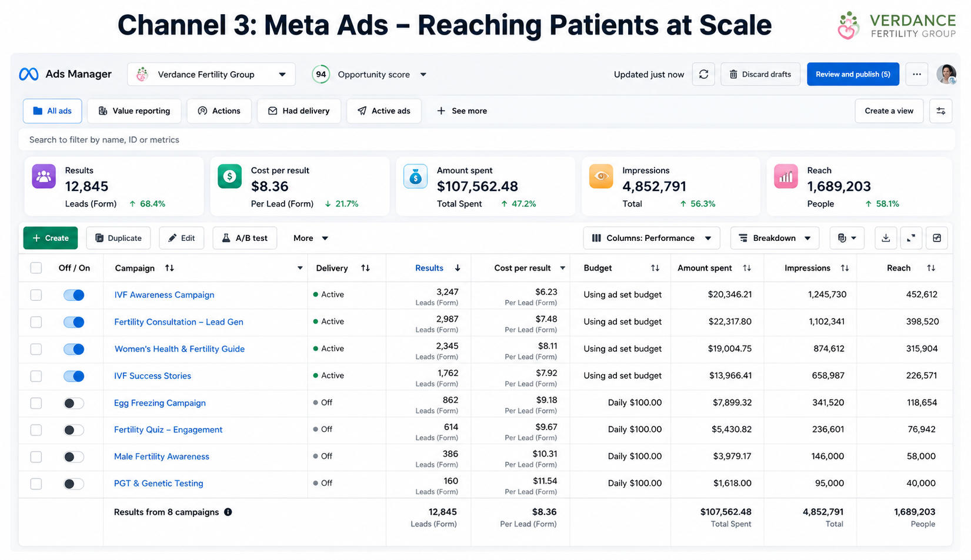971x560 pixels.
Task: Open the Women's Health & Fertility Guide campaign
Action: pyautogui.click(x=179, y=349)
